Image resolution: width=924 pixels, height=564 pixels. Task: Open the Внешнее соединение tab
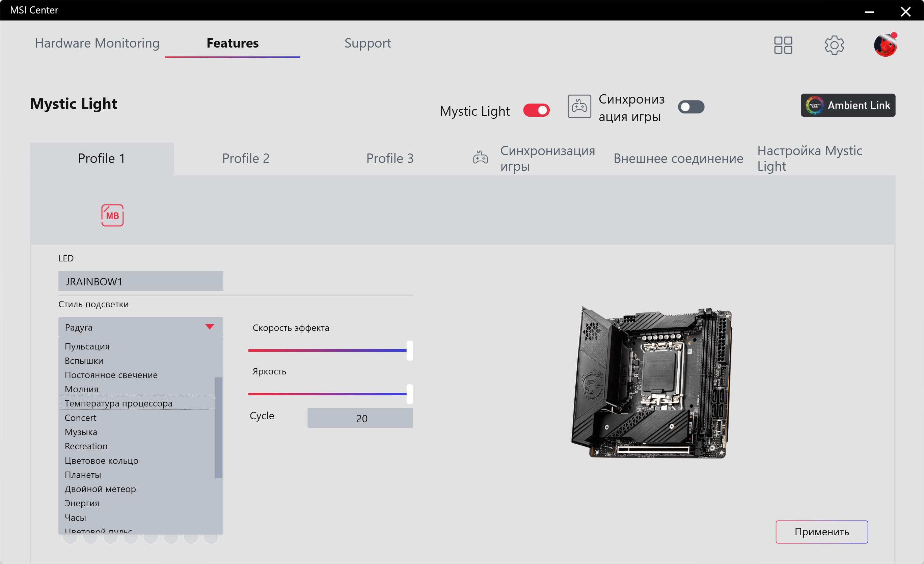pyautogui.click(x=678, y=158)
